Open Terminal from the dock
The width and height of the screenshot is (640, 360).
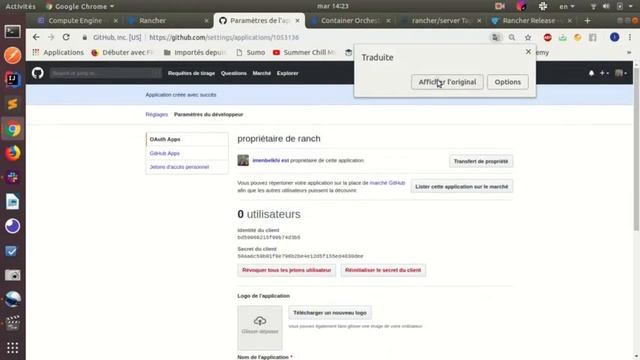[12, 31]
